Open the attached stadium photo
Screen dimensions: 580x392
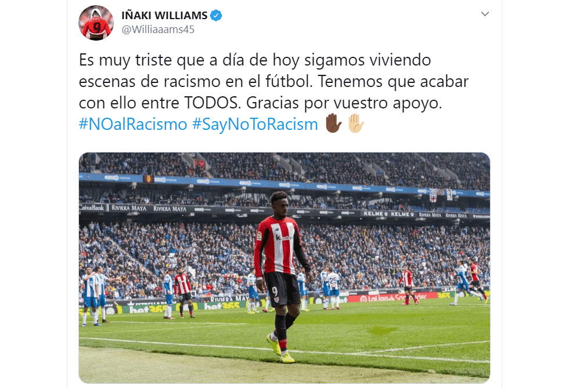pyautogui.click(x=284, y=268)
